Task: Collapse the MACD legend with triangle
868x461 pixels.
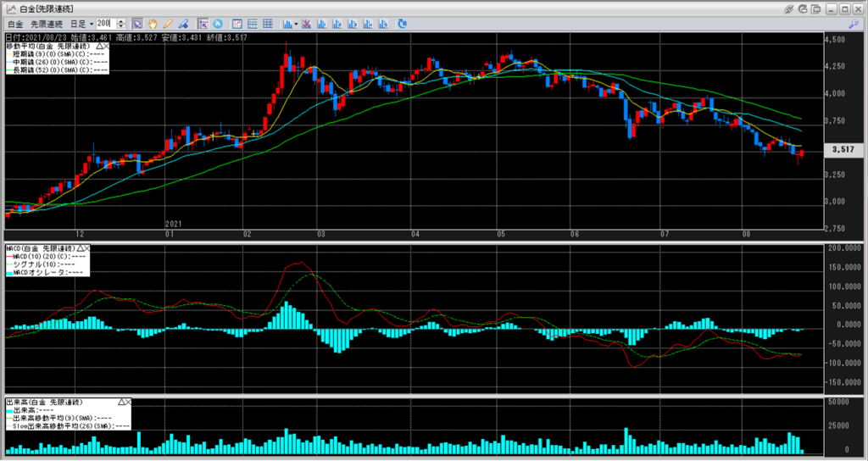Action: click(81, 248)
